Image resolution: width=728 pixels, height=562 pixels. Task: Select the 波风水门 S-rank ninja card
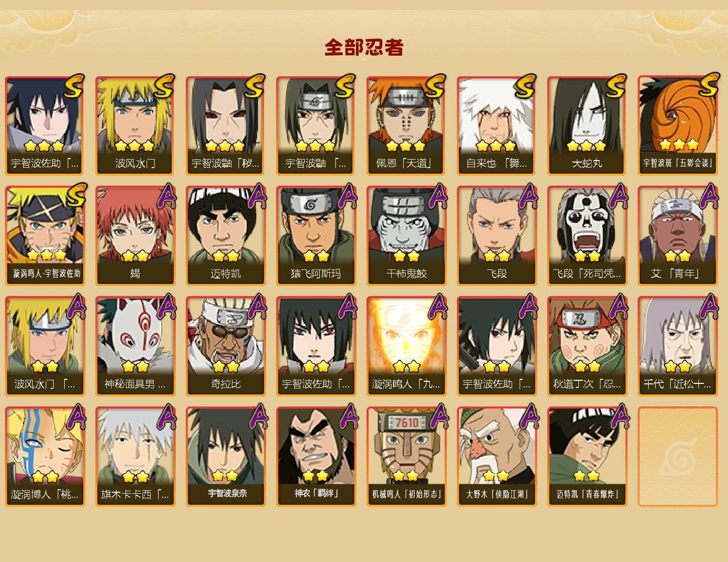pyautogui.click(x=136, y=125)
